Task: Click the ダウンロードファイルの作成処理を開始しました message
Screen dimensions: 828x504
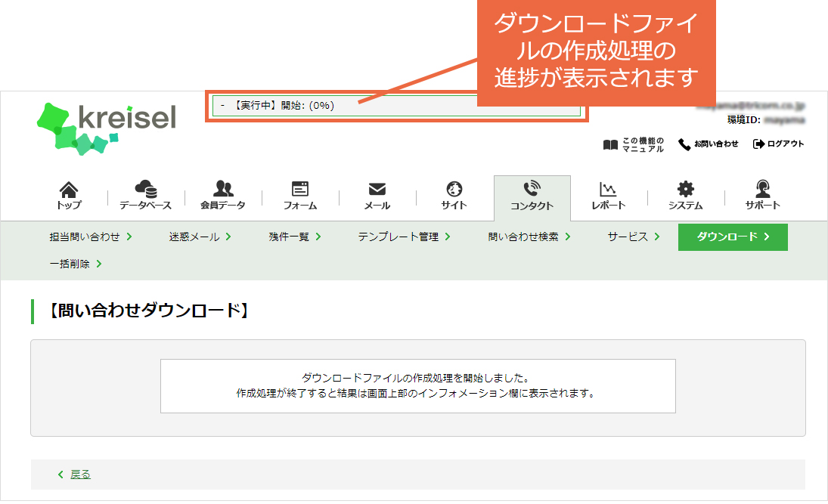Action: click(x=416, y=378)
